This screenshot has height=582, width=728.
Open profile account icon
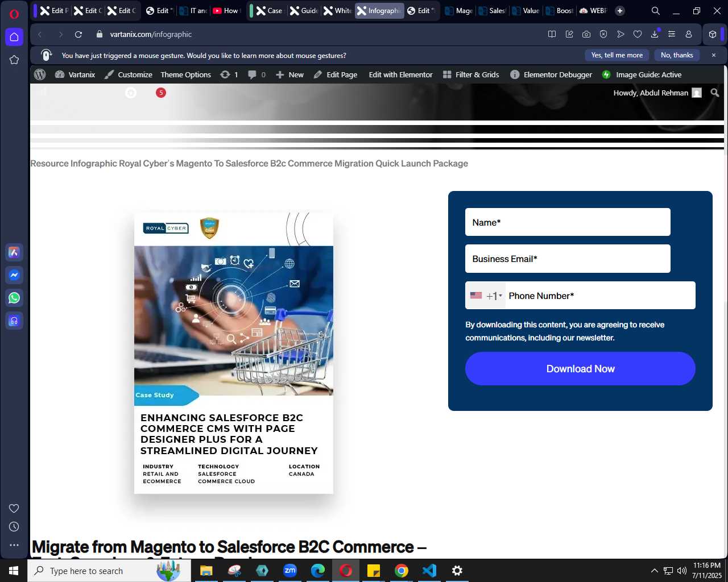point(689,34)
